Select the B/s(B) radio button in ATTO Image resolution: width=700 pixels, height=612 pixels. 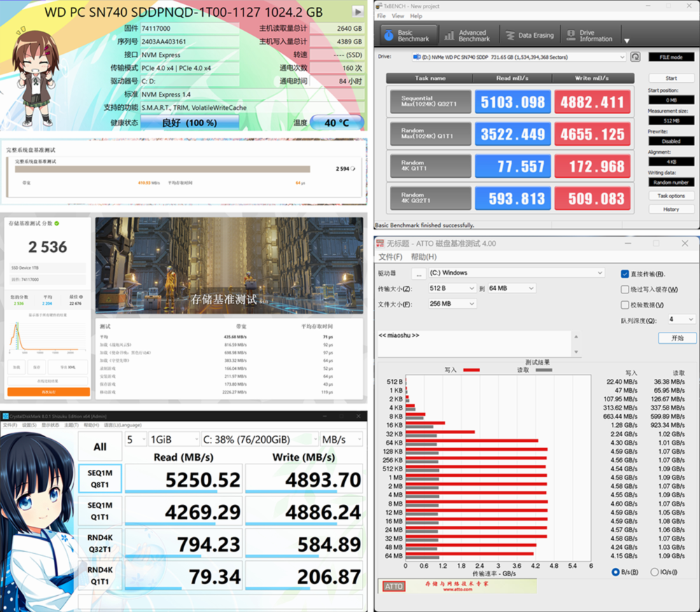pos(615,572)
